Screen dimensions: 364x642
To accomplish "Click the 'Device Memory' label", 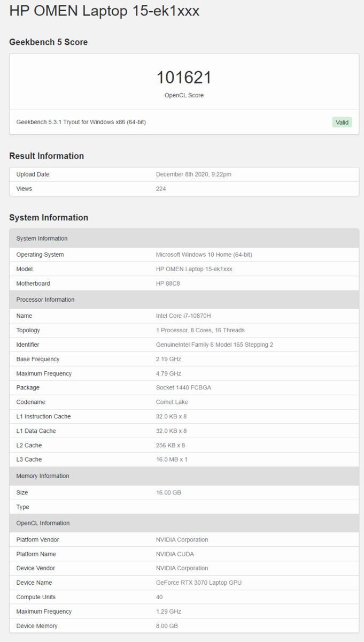I will [x=37, y=626].
